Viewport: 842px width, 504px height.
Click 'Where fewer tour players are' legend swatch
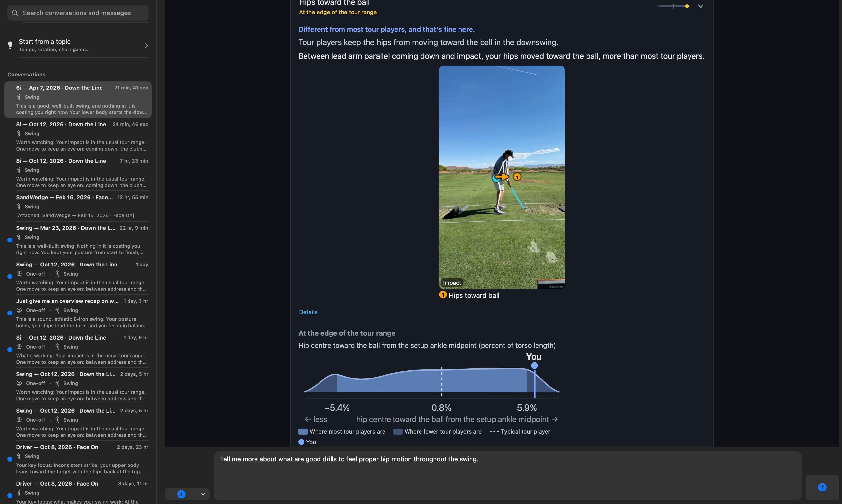tap(398, 432)
